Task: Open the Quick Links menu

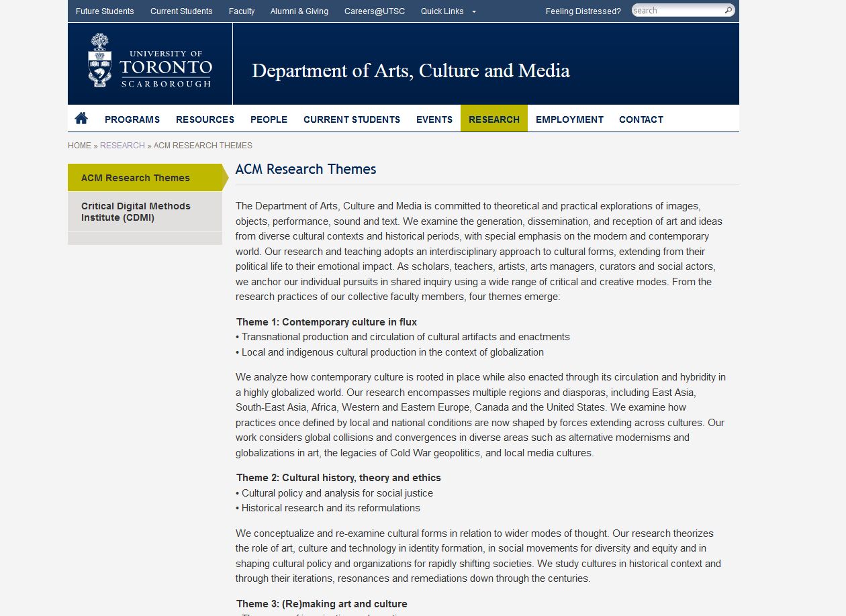Action: [442, 11]
